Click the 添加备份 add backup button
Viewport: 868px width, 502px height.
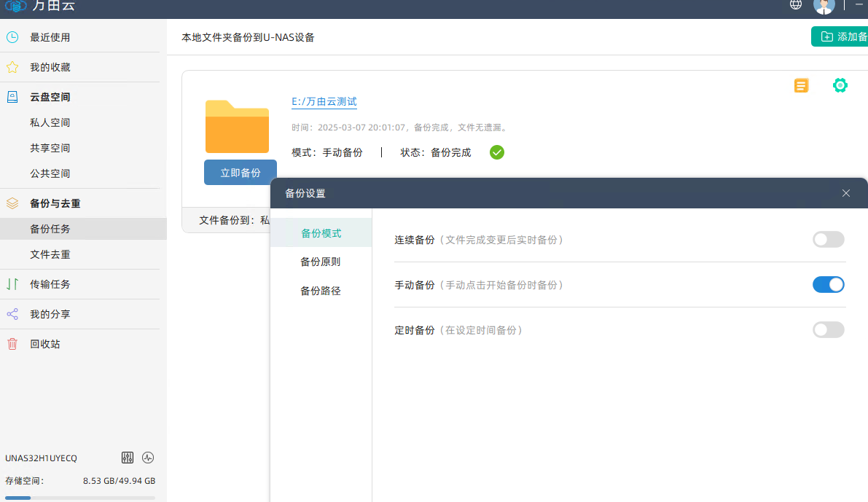point(842,36)
